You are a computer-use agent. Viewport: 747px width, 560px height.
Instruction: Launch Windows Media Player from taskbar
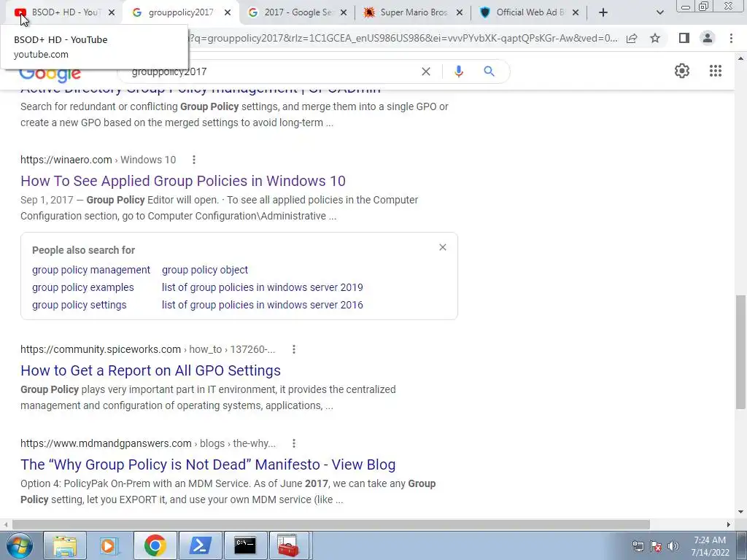[109, 545]
